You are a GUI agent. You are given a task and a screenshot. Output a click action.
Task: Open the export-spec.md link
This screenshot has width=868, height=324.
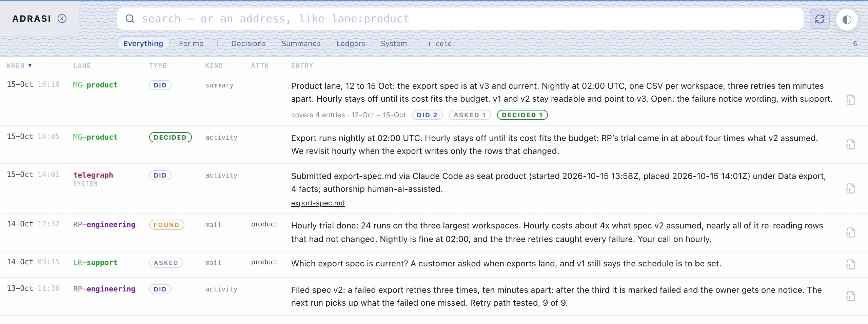318,203
